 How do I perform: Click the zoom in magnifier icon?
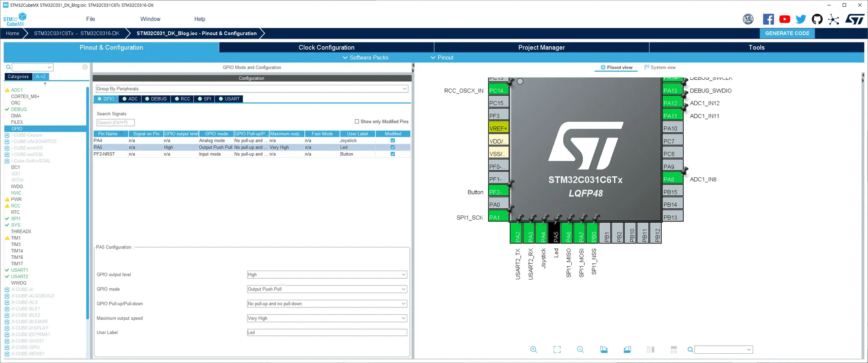coord(534,349)
